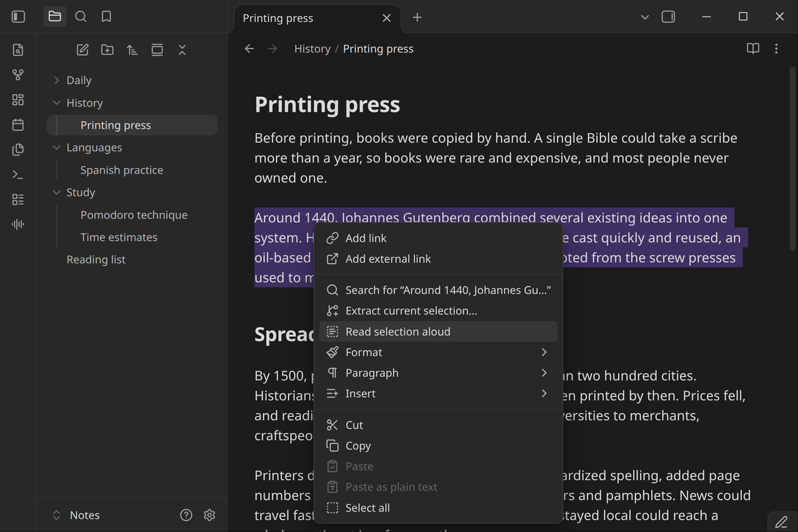Click the paragraph beginning Before printing
Viewport: 798px width, 532px height.
click(x=496, y=158)
